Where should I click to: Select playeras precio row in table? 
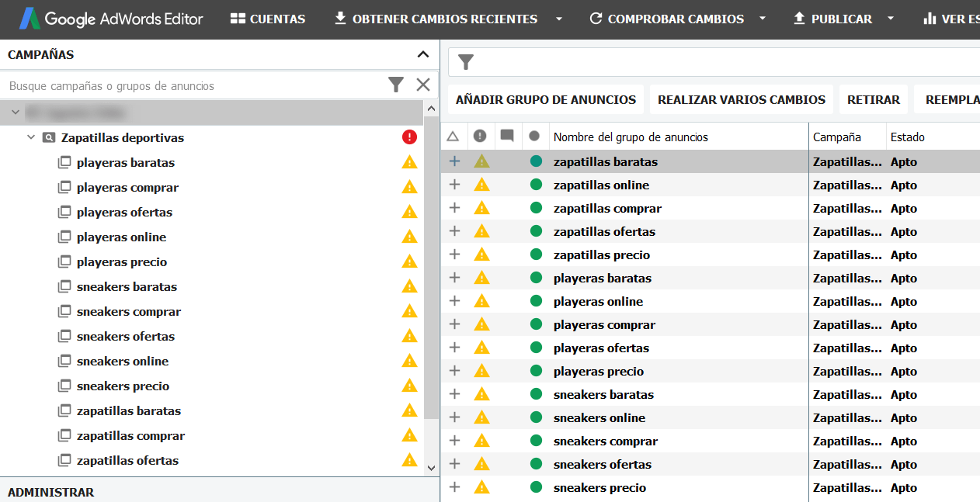(710, 371)
